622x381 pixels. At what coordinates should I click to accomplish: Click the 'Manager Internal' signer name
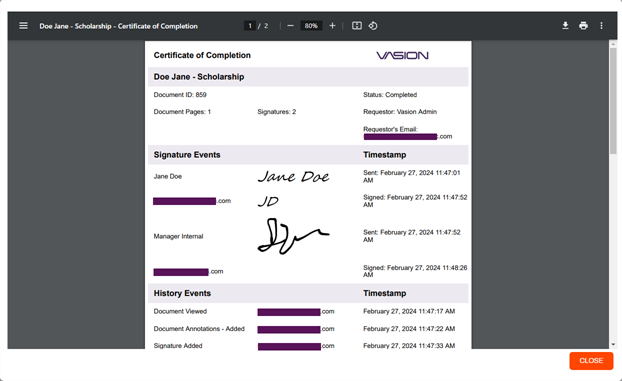point(178,237)
